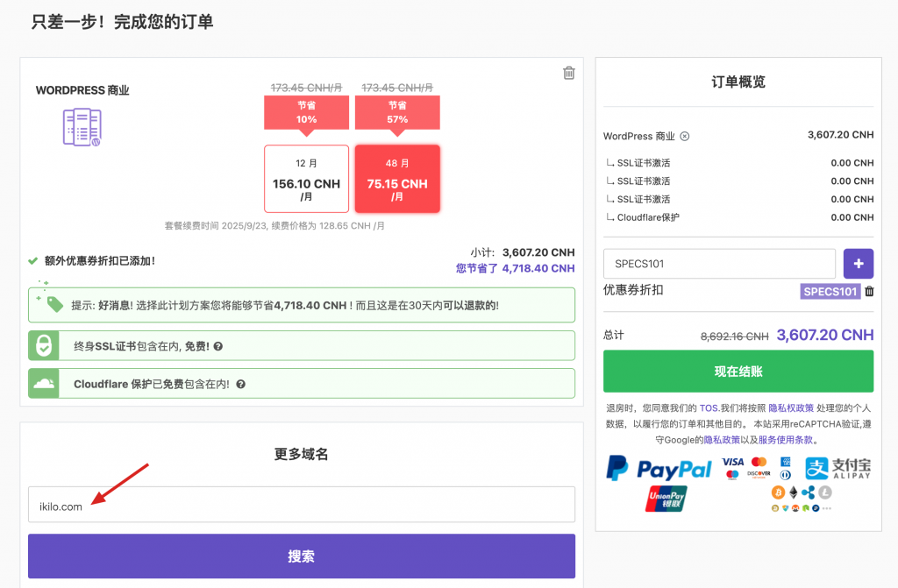
Task: Click the green Cloudflare cloud icon
Action: point(43,383)
